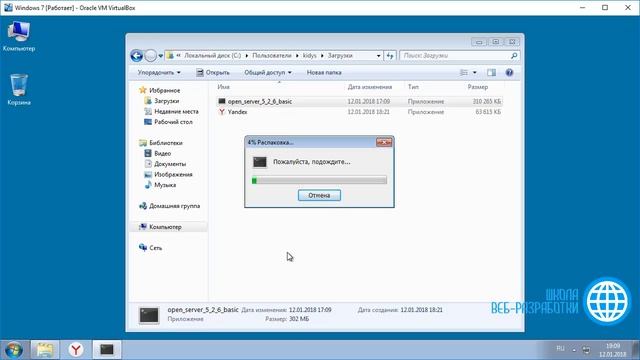
Task: Sort by the Имя column header
Action: pyautogui.click(x=223, y=87)
